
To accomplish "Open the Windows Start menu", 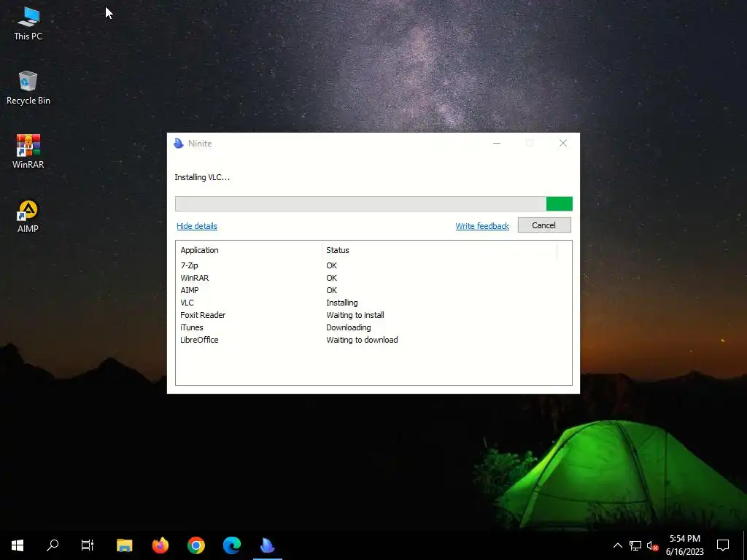I will click(x=18, y=545).
